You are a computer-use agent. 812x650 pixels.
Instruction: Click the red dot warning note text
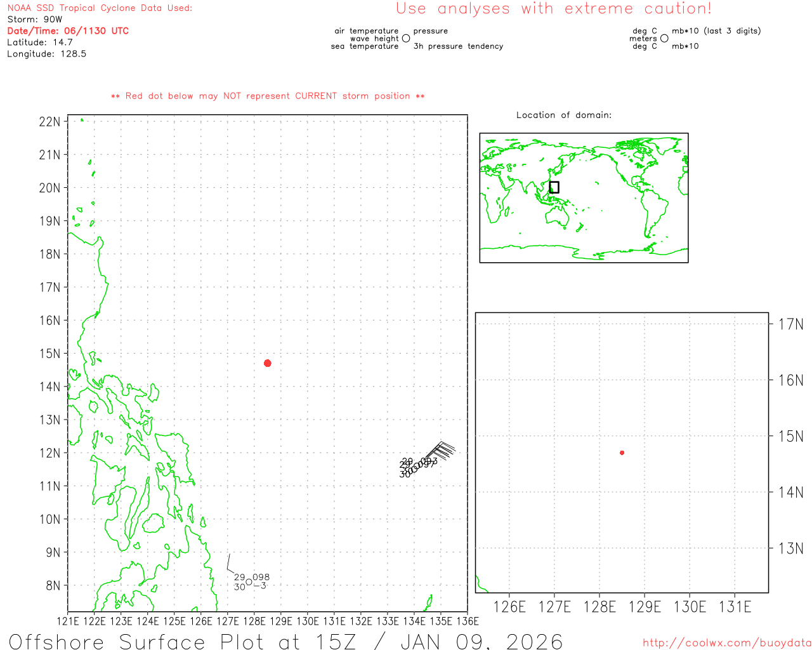268,96
